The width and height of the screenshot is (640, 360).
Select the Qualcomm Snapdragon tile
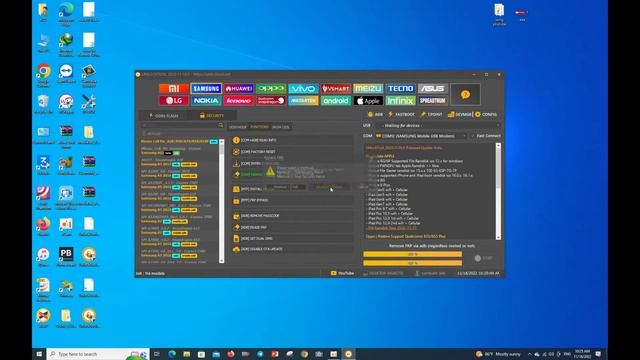click(x=271, y=100)
